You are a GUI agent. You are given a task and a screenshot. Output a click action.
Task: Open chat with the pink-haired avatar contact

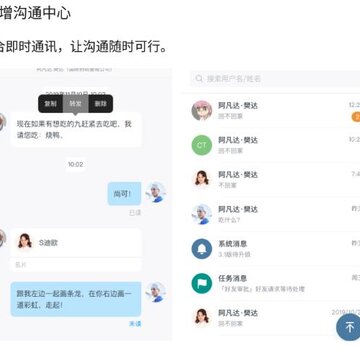click(x=202, y=111)
